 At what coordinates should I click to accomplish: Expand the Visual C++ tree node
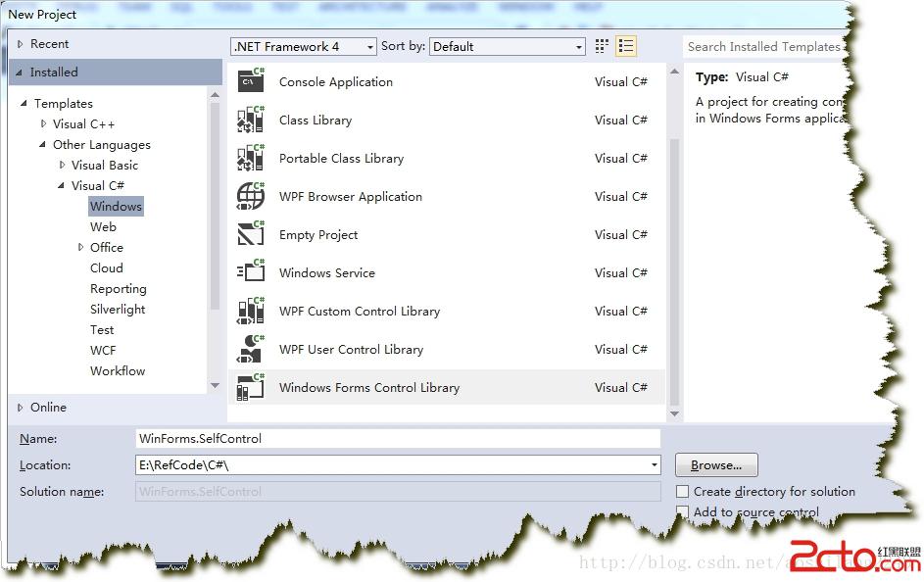43,123
